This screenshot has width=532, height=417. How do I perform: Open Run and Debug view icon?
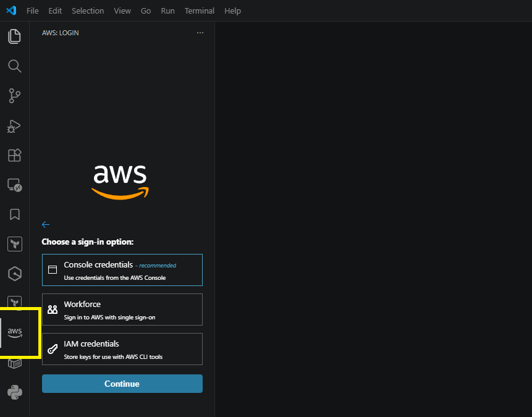(14, 126)
